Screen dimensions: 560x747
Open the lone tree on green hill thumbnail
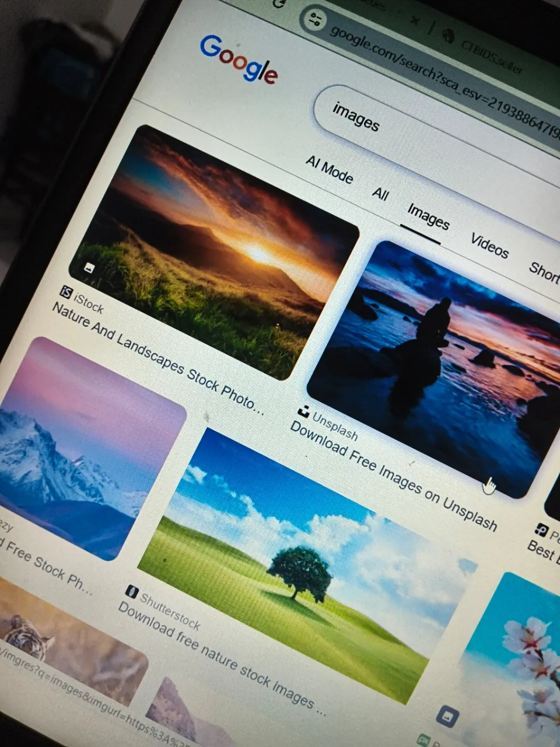tap(303, 566)
